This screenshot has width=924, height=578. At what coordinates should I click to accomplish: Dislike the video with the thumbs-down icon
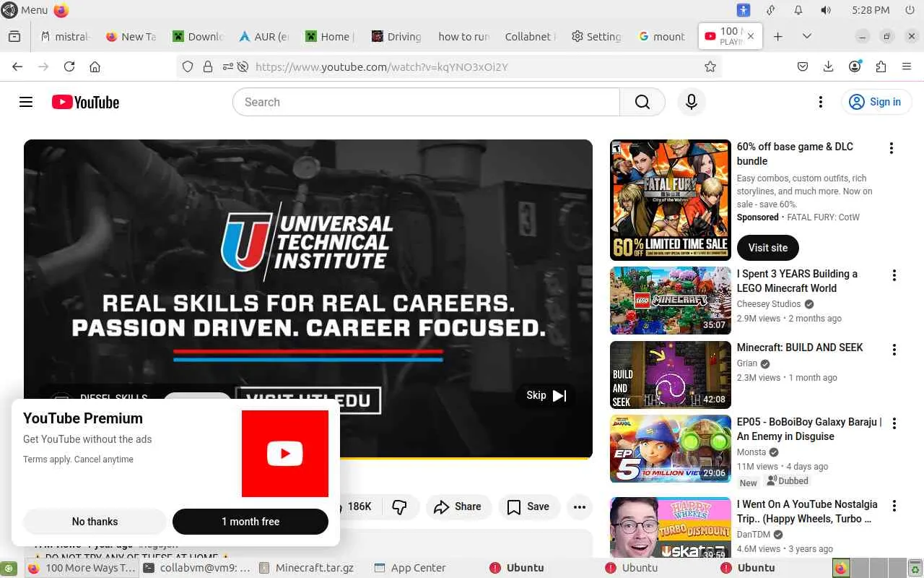[399, 506]
